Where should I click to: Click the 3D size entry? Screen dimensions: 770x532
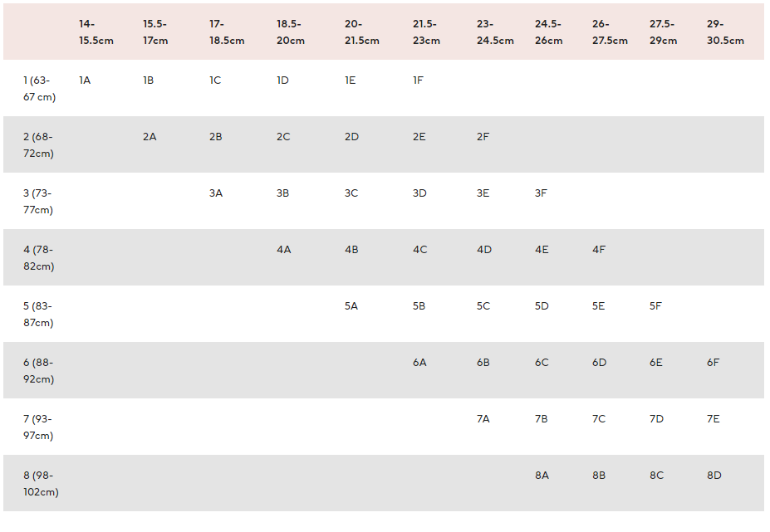pyautogui.click(x=419, y=193)
